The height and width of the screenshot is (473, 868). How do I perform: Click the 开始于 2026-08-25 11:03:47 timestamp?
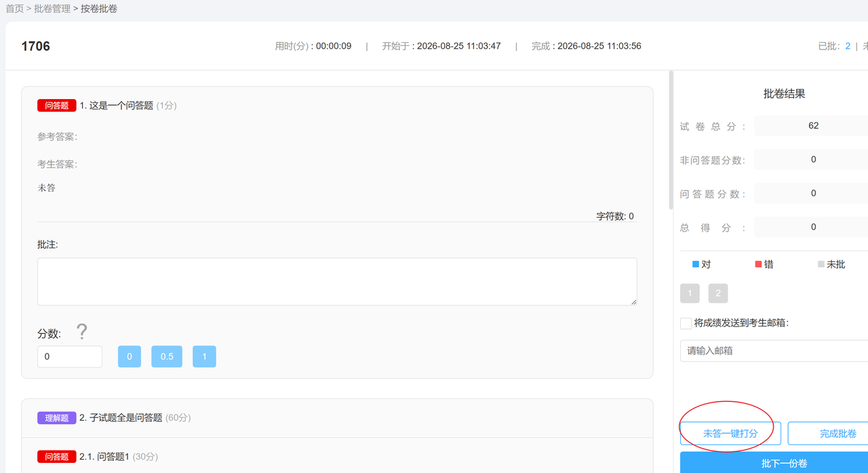coord(441,46)
